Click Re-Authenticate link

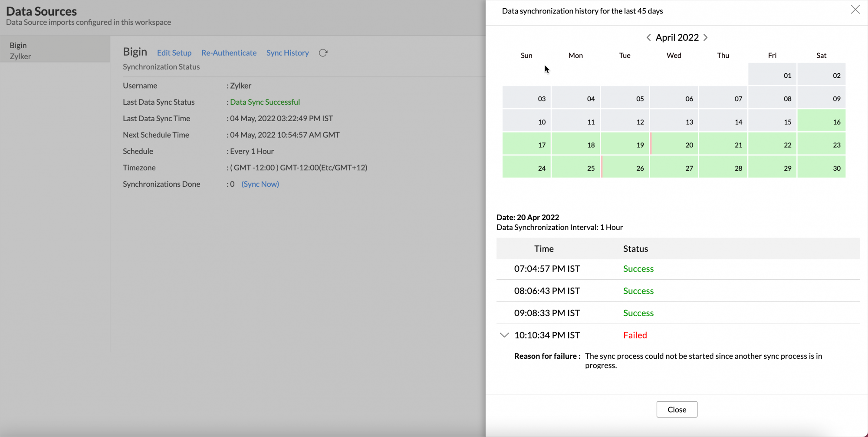coord(229,53)
